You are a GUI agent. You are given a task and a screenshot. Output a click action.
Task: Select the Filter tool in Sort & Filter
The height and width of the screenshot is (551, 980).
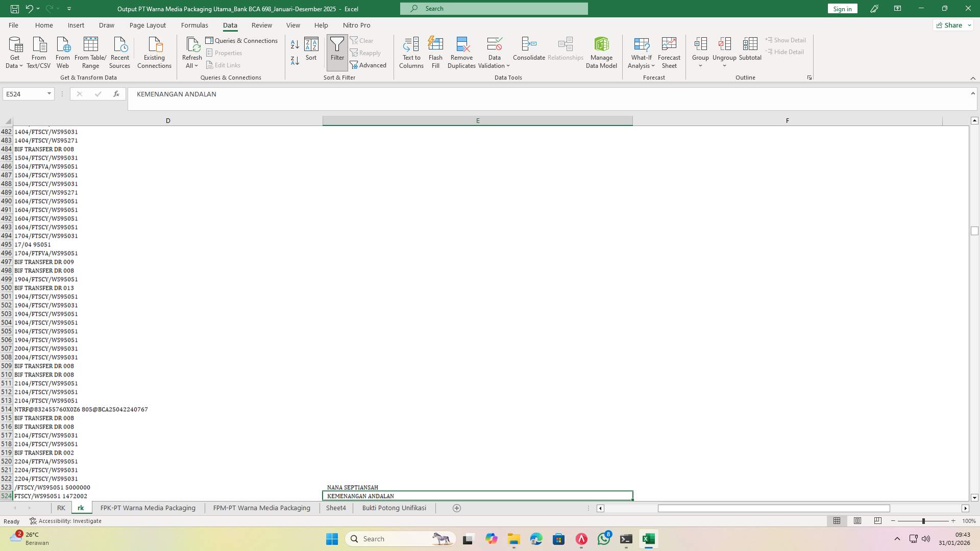tap(337, 51)
